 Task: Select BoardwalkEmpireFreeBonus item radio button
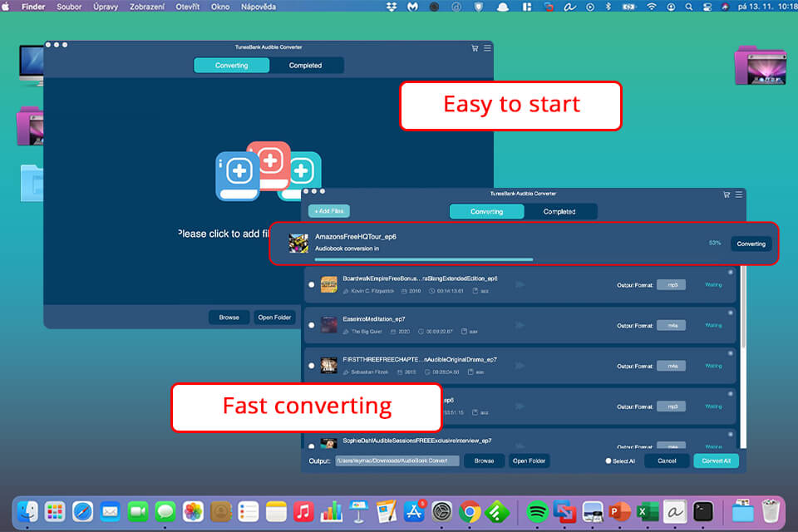[x=312, y=284]
